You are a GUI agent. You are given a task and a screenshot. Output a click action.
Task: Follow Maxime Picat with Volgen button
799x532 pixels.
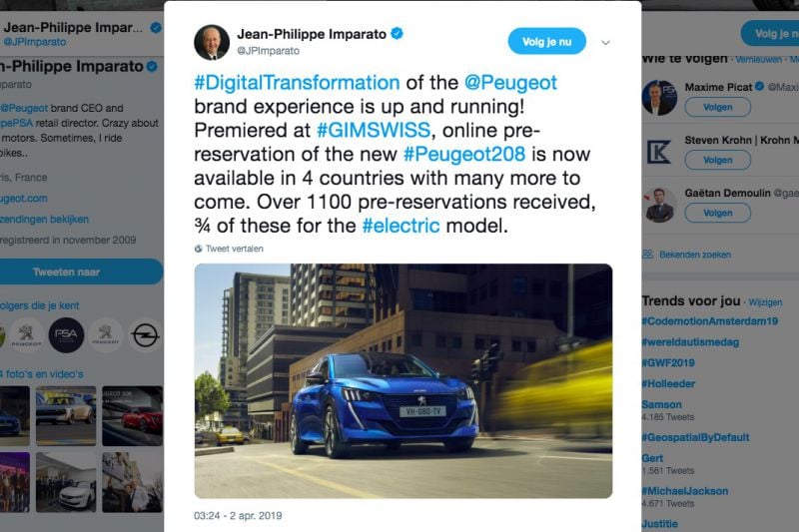717,108
